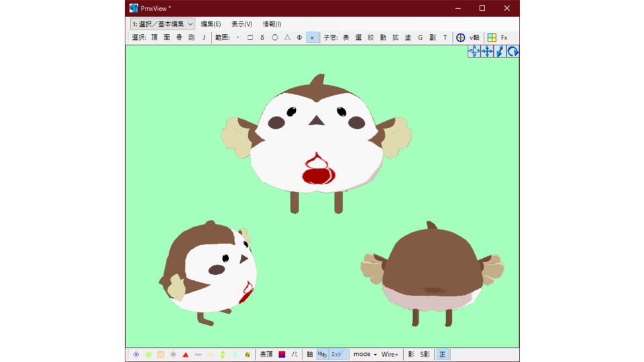This screenshot has width=644, height=362.
Task: Toggle Wire+ wireframe display
Action: pyautogui.click(x=390, y=354)
